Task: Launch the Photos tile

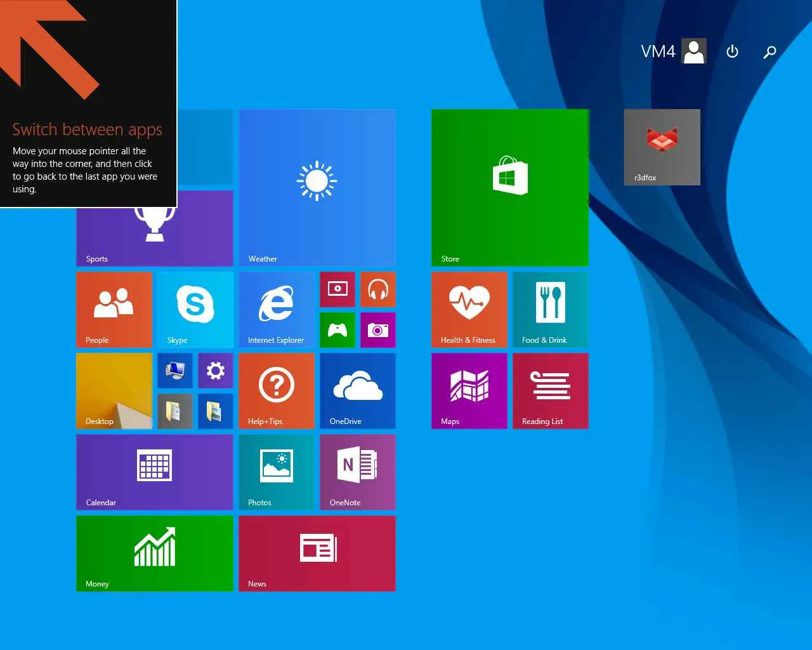Action: [277, 472]
